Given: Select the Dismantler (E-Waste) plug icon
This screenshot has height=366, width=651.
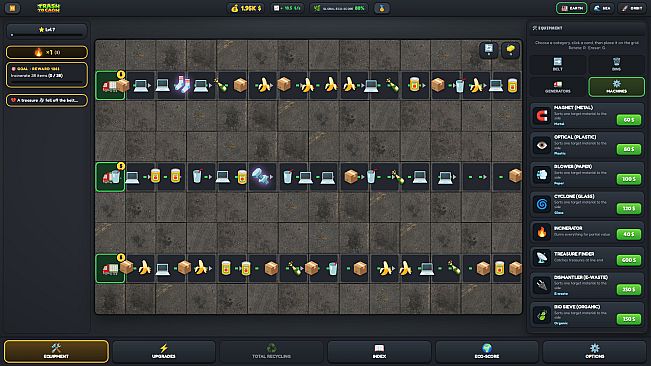Looking at the screenshot, I should click(542, 285).
